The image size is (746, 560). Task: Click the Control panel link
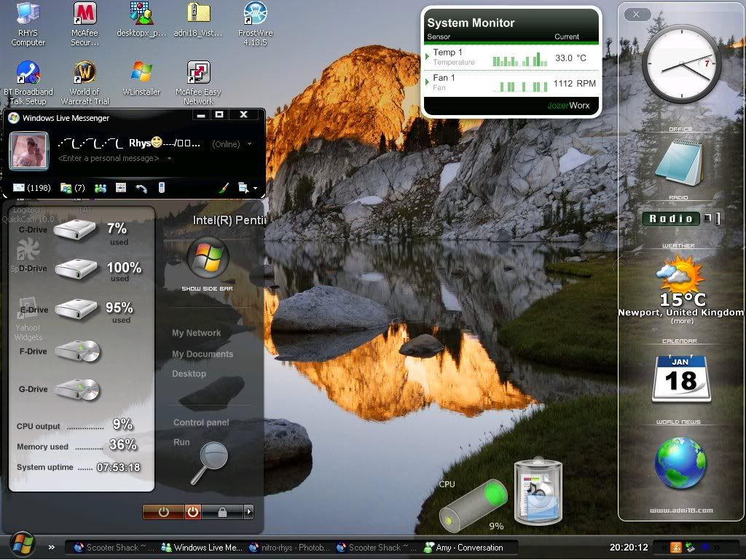(x=201, y=422)
